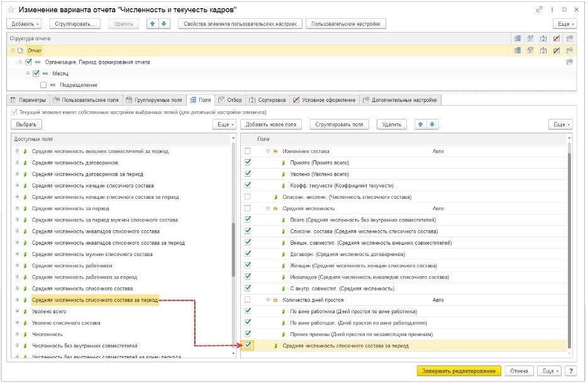Collapse the Средняя численность field group
This screenshot has width=588, height=385.
[x=268, y=208]
